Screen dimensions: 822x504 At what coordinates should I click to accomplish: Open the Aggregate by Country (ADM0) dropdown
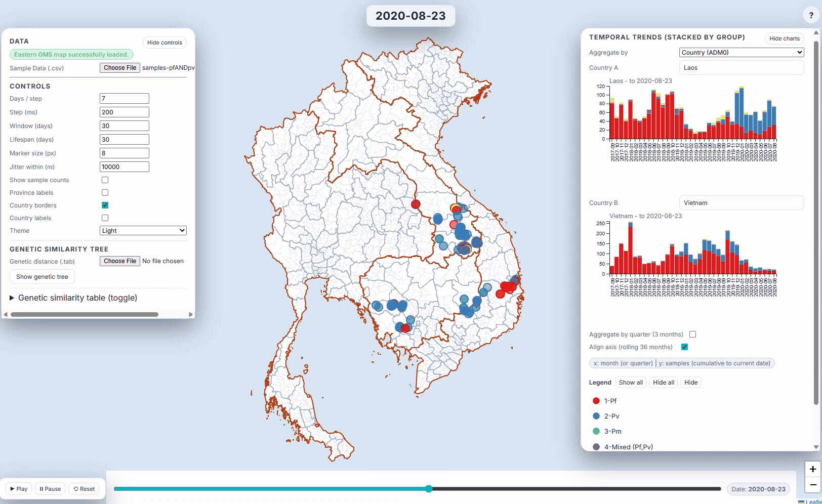point(741,53)
